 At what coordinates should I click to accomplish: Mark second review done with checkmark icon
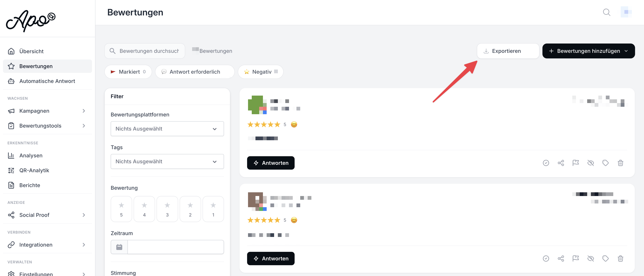[x=546, y=259]
